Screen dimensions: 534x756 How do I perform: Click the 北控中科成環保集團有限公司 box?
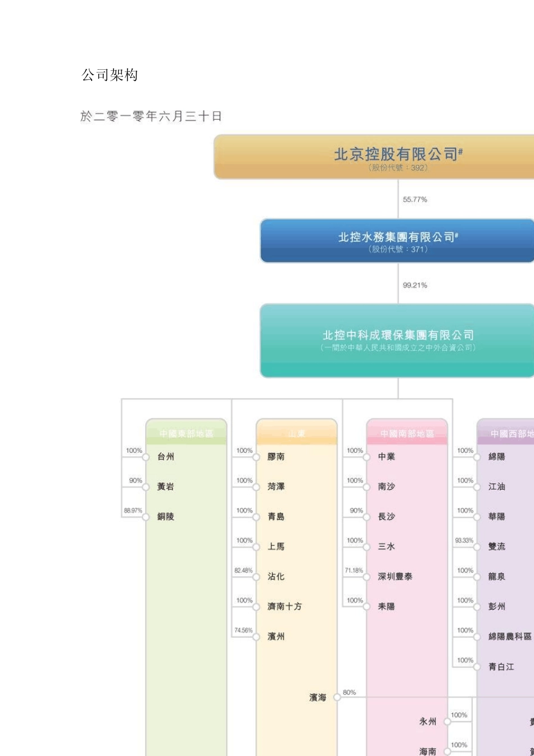[x=397, y=341]
